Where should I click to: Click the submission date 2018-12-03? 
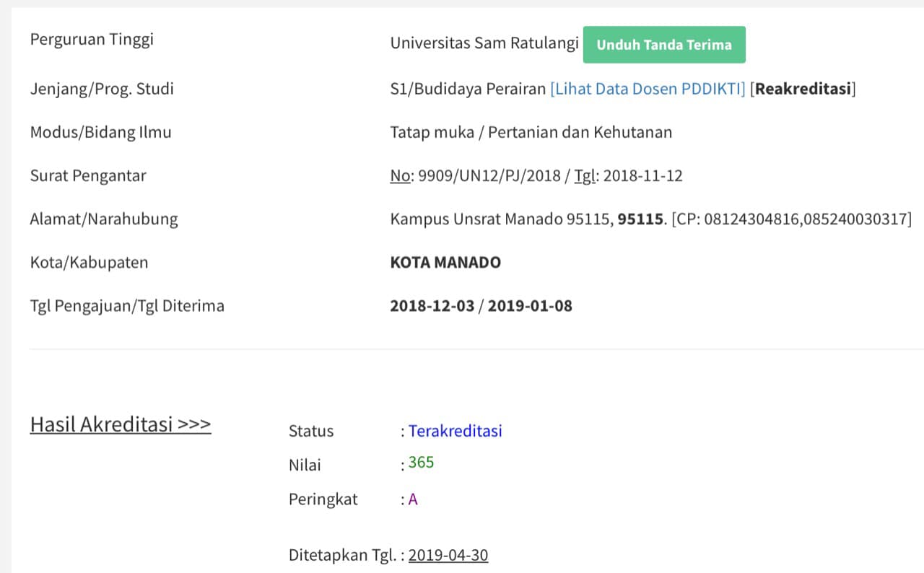coord(432,306)
